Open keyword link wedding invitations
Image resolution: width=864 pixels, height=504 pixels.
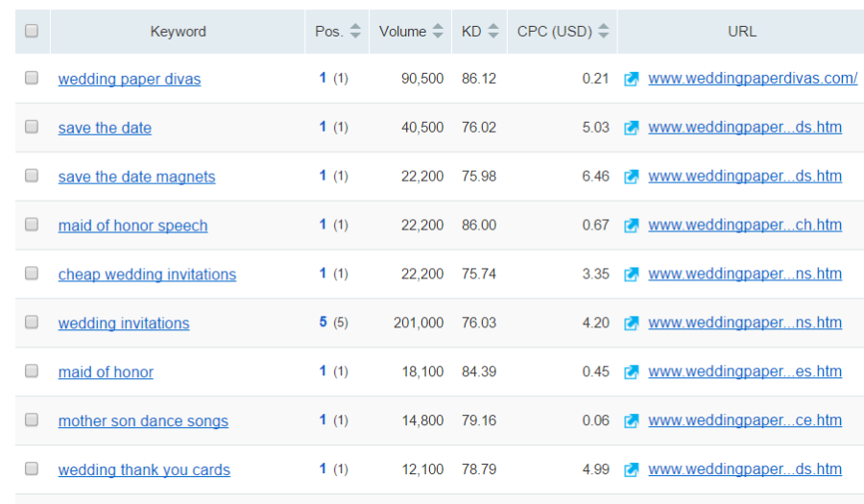[124, 324]
